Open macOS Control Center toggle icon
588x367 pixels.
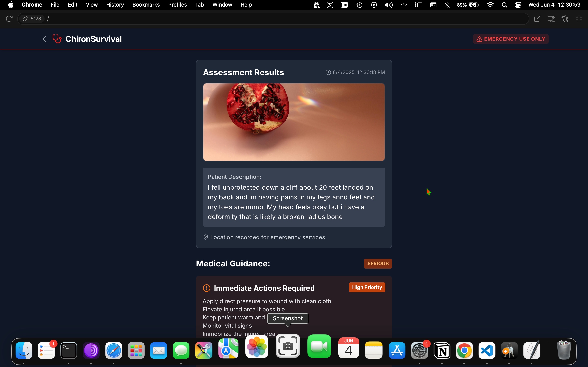click(518, 5)
